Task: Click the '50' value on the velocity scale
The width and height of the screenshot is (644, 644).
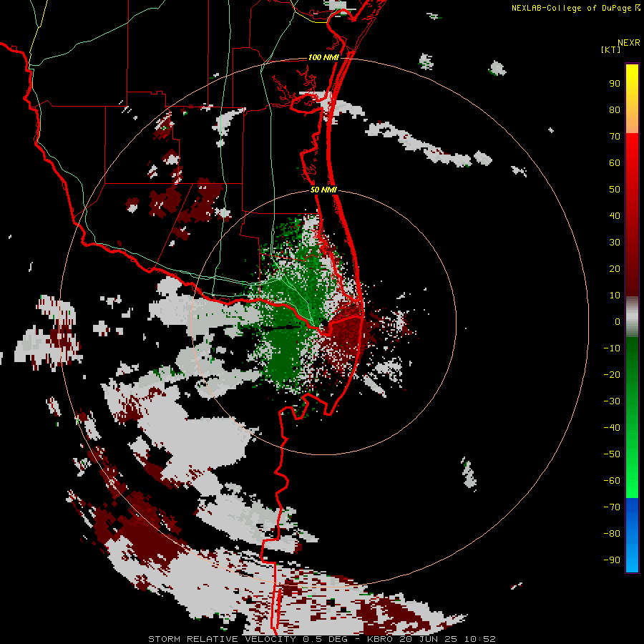Action: 615,190
